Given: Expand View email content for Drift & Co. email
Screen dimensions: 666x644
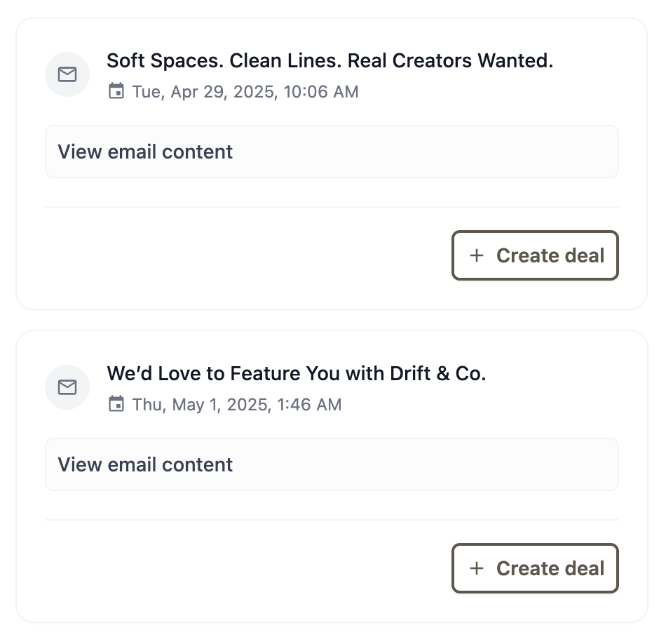Looking at the screenshot, I should click(x=332, y=464).
